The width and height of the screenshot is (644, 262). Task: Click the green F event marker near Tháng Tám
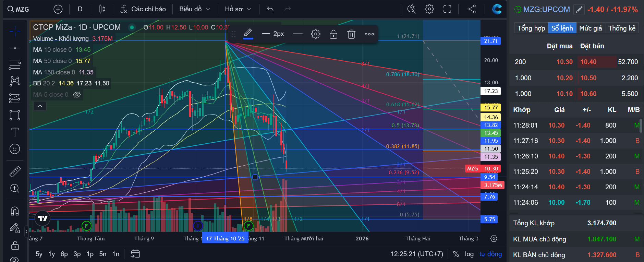(86, 226)
